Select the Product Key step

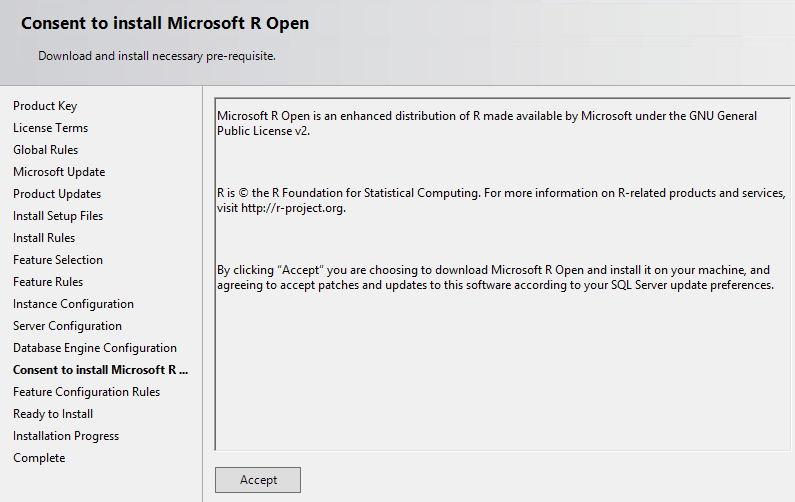pyautogui.click(x=45, y=106)
